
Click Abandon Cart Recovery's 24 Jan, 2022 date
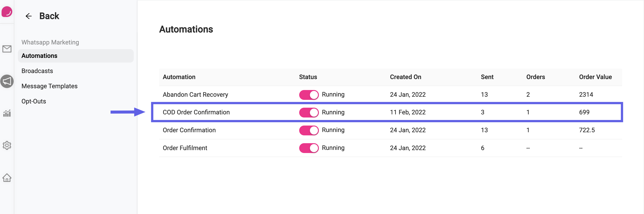click(407, 95)
